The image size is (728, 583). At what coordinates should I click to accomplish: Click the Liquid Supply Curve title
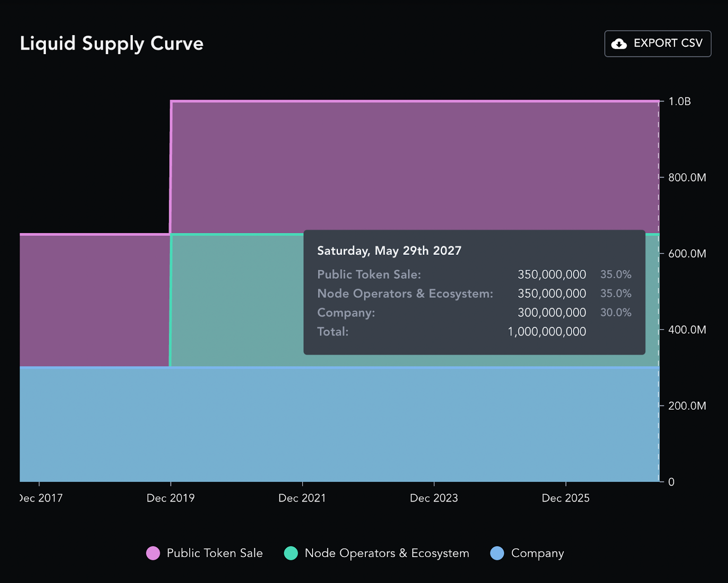[x=111, y=44]
